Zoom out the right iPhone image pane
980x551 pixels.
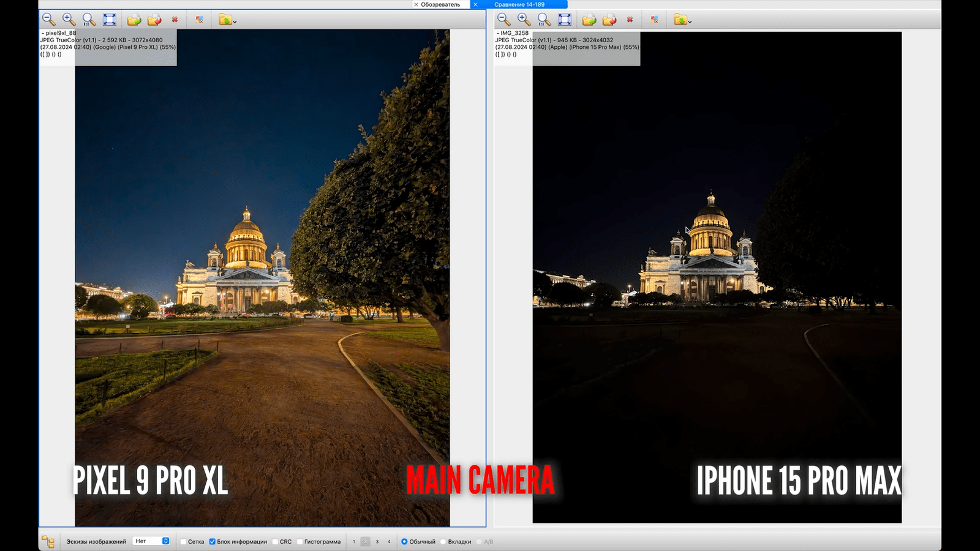(504, 20)
